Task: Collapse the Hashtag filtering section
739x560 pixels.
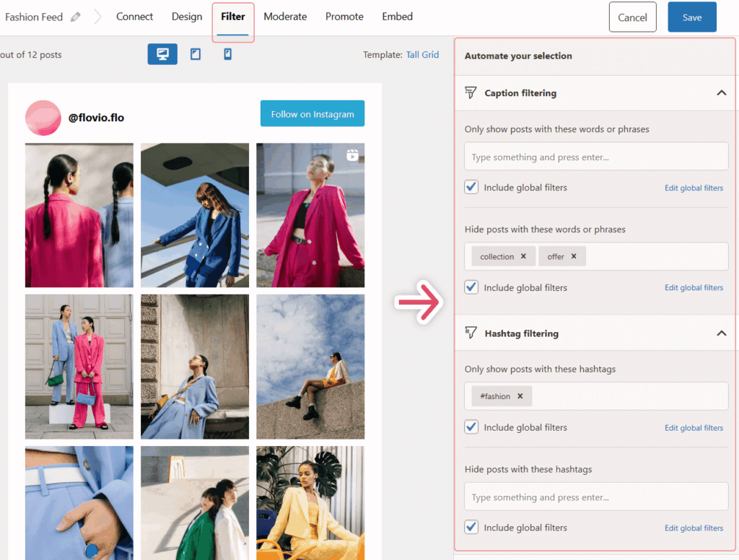Action: [x=722, y=333]
